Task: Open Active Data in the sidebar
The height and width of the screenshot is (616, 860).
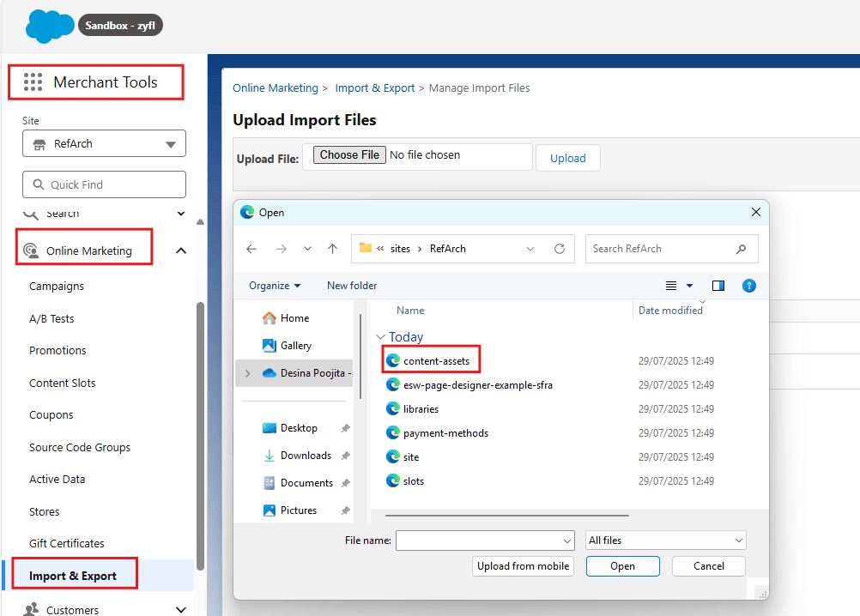Action: pos(57,480)
